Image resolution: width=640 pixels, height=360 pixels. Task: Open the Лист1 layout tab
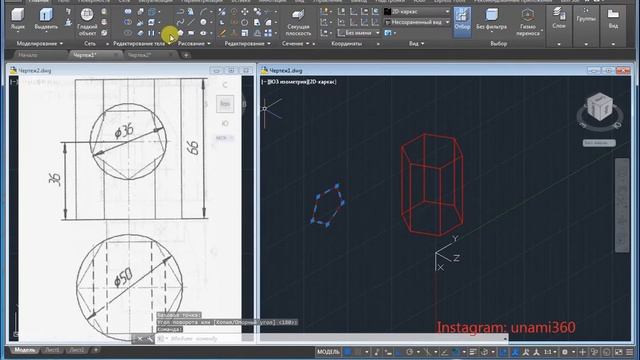(x=52, y=350)
